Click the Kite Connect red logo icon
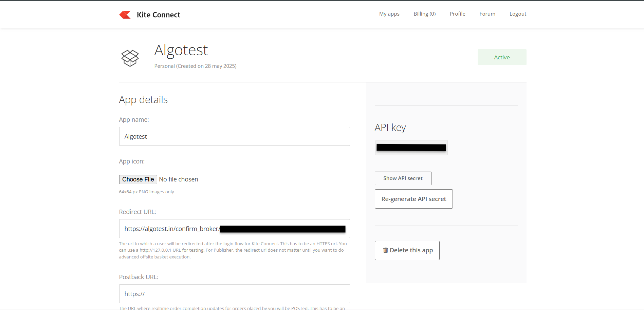Viewport: 644px width, 310px height. click(125, 15)
